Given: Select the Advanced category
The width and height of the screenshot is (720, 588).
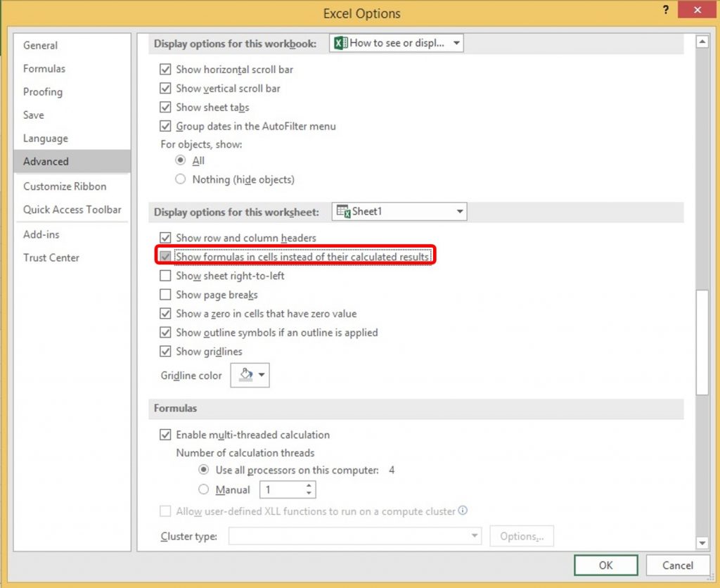Looking at the screenshot, I should [72, 161].
